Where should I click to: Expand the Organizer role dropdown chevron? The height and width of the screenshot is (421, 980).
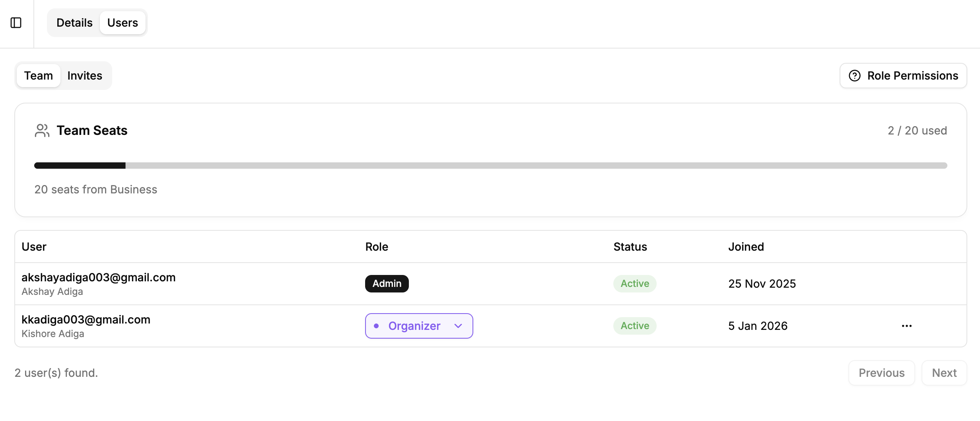pyautogui.click(x=458, y=326)
